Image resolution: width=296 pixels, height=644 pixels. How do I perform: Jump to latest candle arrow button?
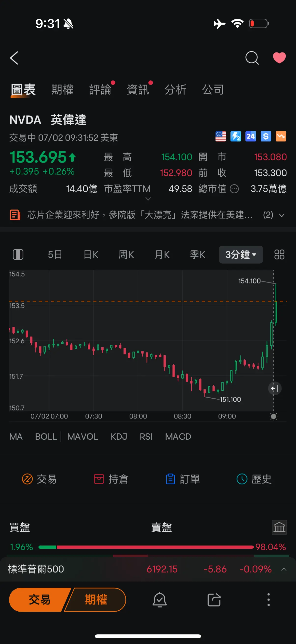tap(274, 389)
